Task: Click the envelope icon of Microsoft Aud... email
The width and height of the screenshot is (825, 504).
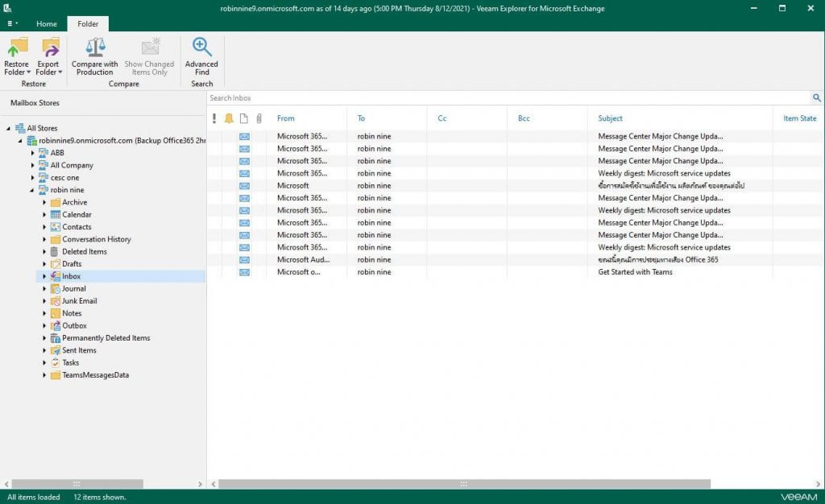Action: tap(245, 259)
